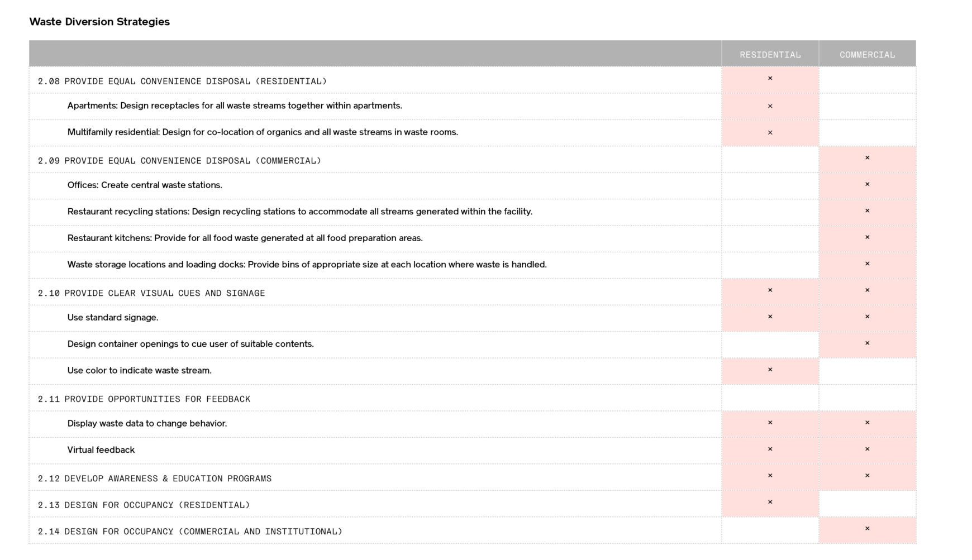This screenshot has width=972, height=560.
Task: Click Residential X for Apartments receptacles row
Action: pyautogui.click(x=770, y=106)
